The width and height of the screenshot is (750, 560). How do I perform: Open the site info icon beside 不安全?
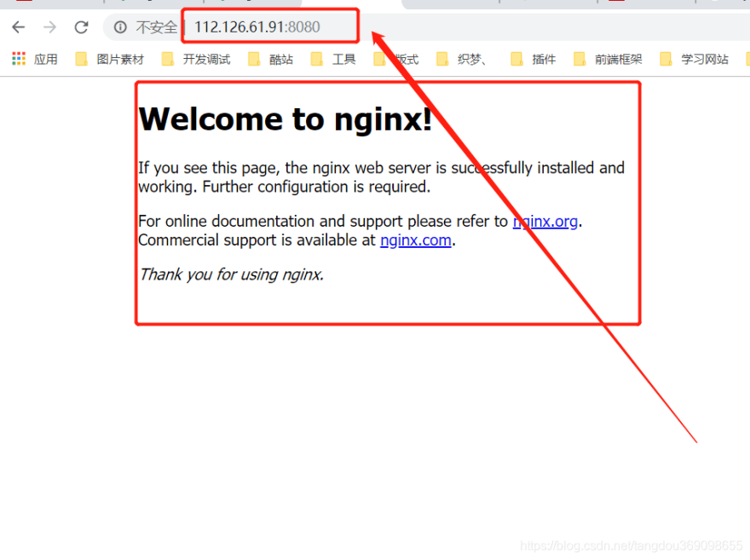[120, 27]
